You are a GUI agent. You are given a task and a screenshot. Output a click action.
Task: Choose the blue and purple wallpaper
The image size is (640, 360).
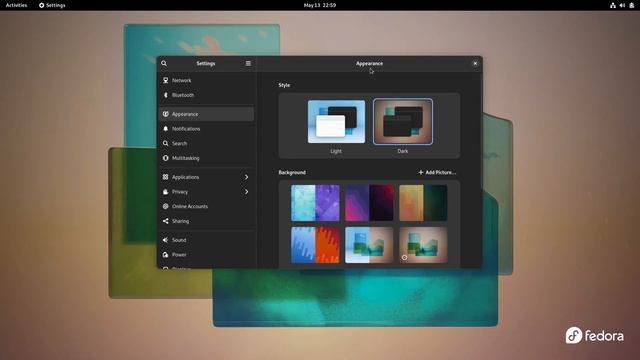click(315, 203)
